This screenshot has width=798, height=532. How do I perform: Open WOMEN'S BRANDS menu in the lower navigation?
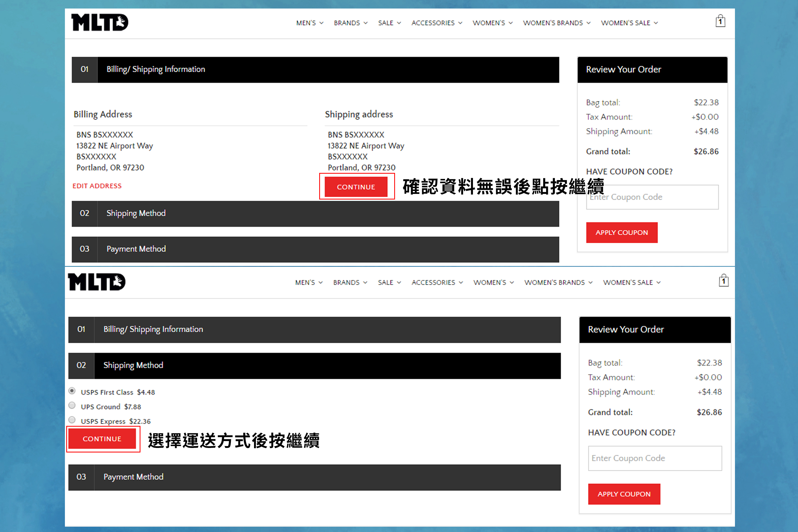click(x=558, y=282)
